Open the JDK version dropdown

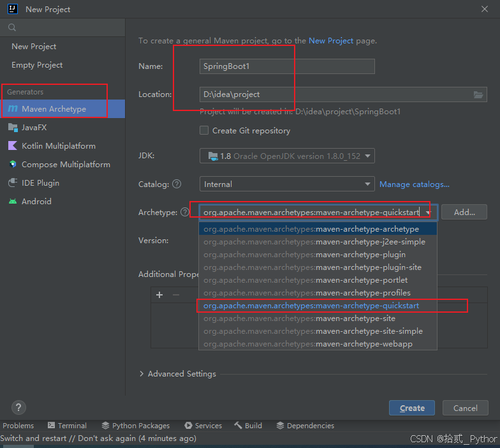click(x=287, y=156)
